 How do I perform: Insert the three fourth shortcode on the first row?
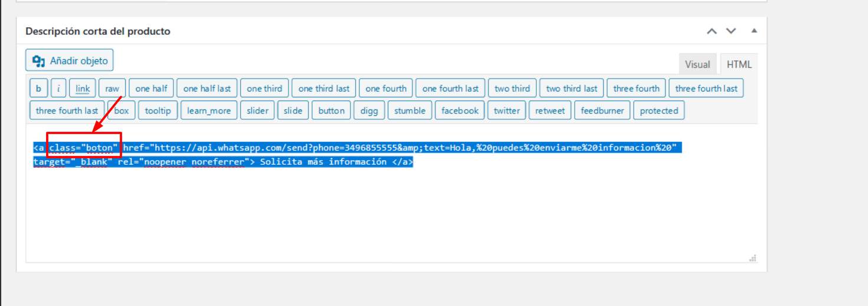click(636, 89)
